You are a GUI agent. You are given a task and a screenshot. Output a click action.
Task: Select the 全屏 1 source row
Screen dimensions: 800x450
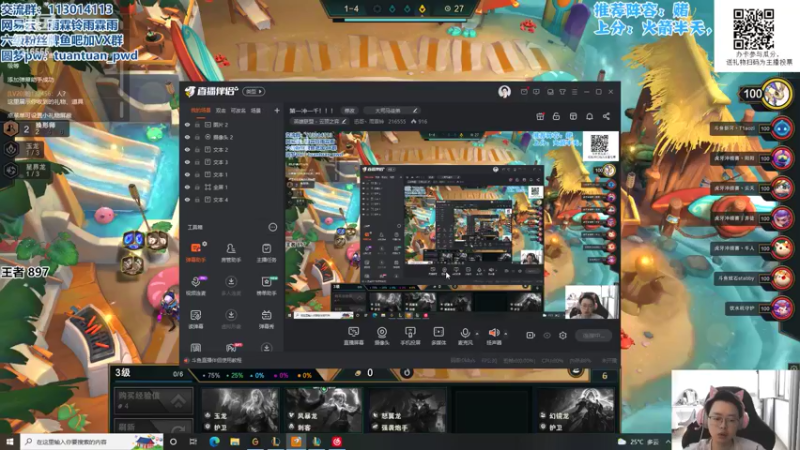pyautogui.click(x=232, y=187)
